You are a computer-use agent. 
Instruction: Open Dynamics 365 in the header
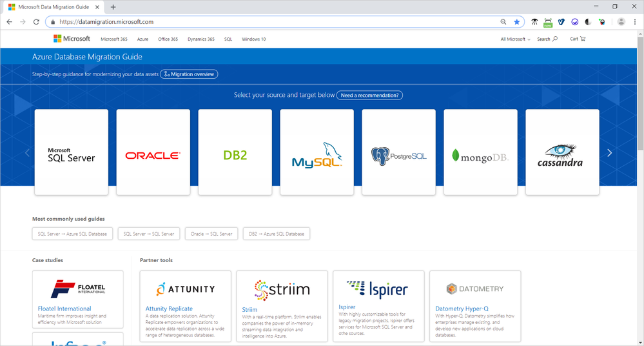[201, 39]
